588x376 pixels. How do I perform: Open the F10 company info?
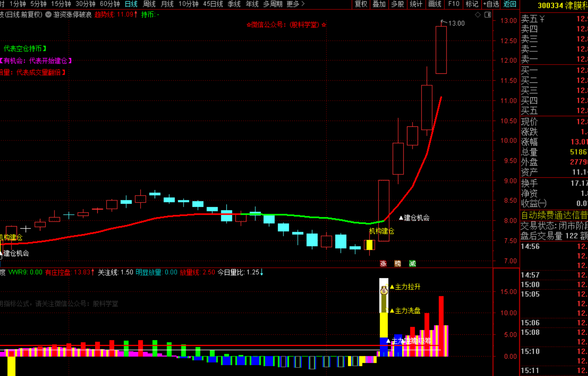pyautogui.click(x=454, y=4)
